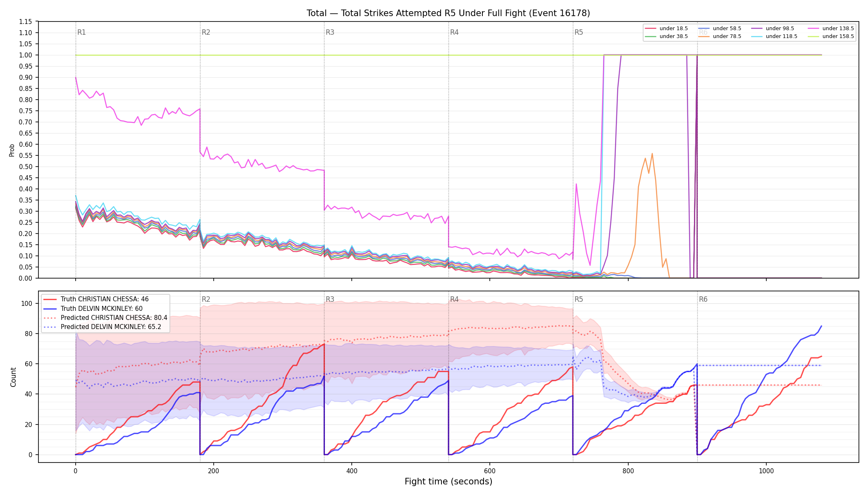Click the 200 tick on fight time axis
This screenshot has width=868, height=496.
click(214, 471)
